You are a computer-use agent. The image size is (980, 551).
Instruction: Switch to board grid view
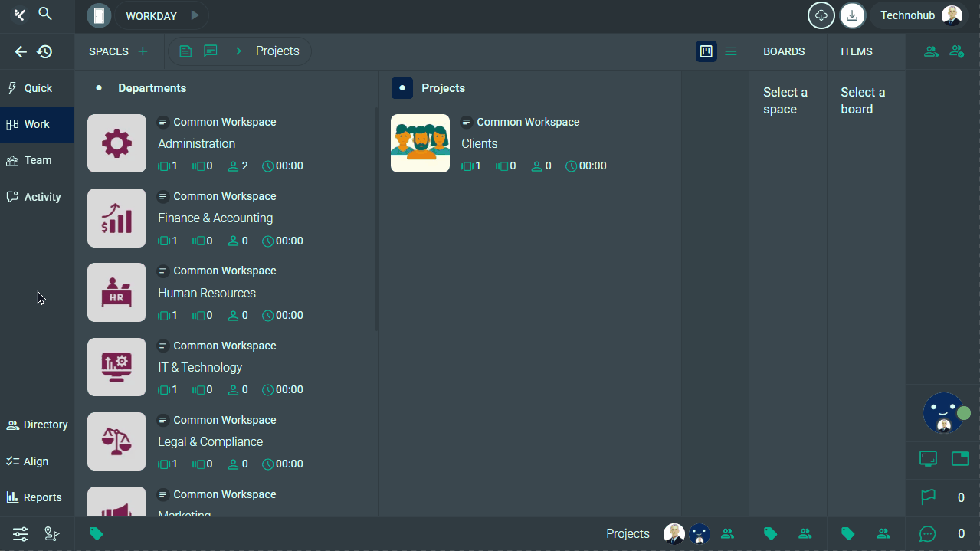pyautogui.click(x=706, y=51)
